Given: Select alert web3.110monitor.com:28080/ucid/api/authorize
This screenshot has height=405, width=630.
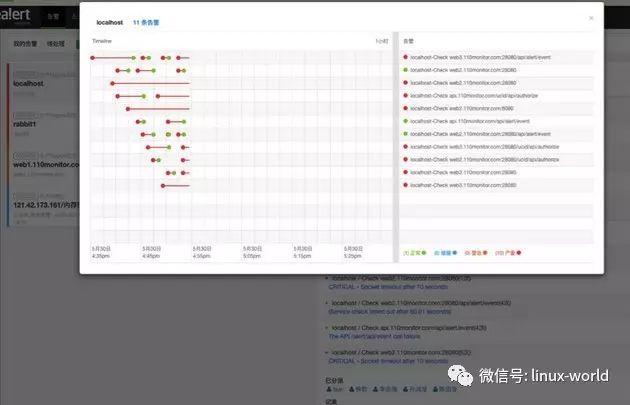Looking at the screenshot, I should (485, 147).
